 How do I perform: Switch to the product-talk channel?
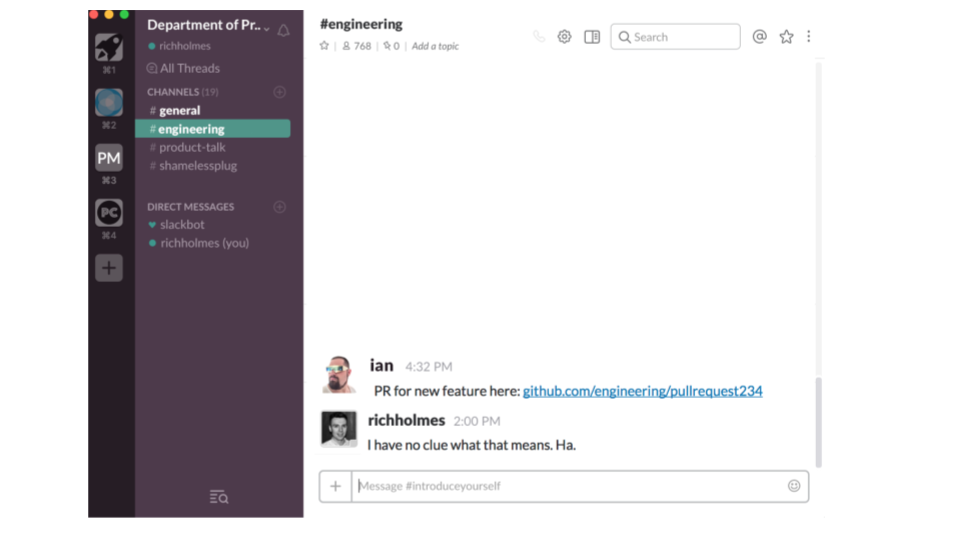coord(192,147)
